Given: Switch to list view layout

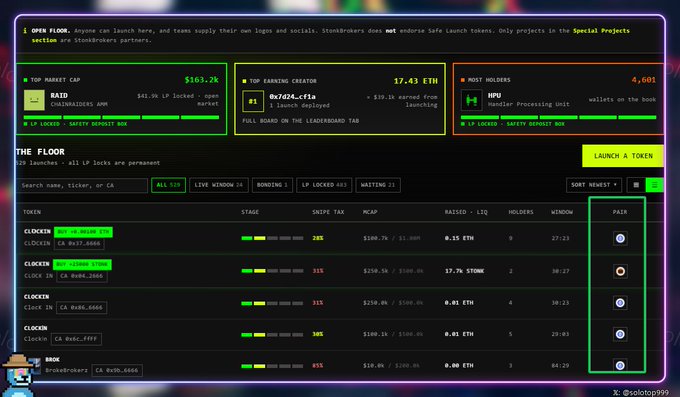Looking at the screenshot, I should tap(654, 185).
